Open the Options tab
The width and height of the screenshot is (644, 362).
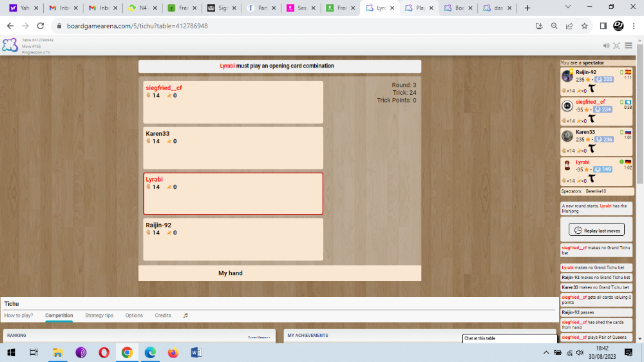pos(134,316)
